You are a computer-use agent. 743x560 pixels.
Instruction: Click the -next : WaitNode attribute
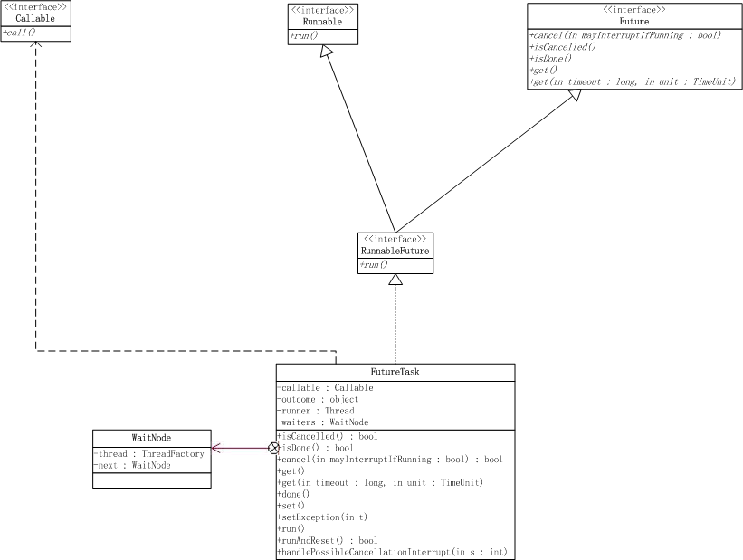pos(132,465)
